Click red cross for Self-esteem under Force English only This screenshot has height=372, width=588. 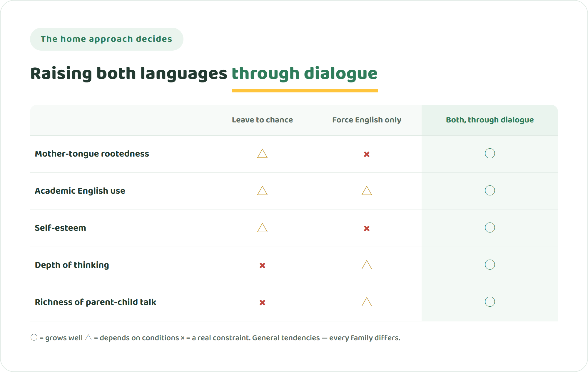[367, 228]
